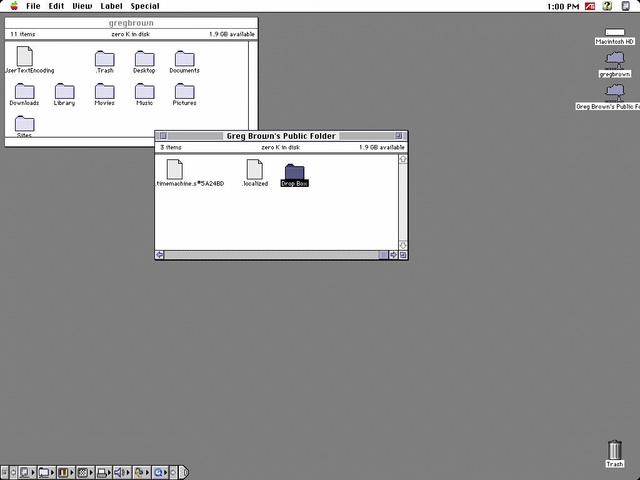The width and height of the screenshot is (640, 480).
Task: Select the .timemachine file in Public Folder window
Action: click(175, 173)
